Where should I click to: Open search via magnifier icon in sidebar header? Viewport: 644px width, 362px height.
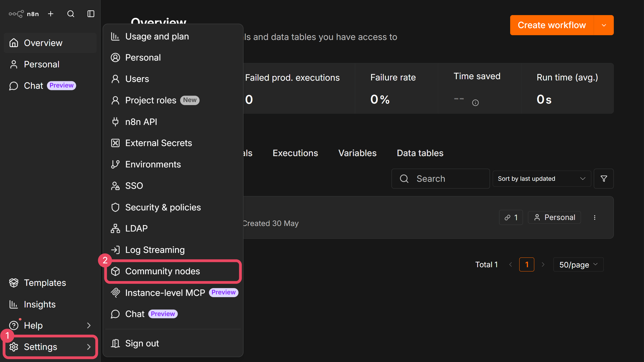71,14
